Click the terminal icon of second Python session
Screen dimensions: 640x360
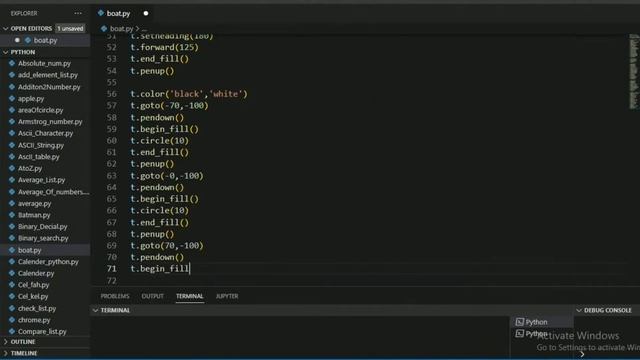click(x=520, y=333)
